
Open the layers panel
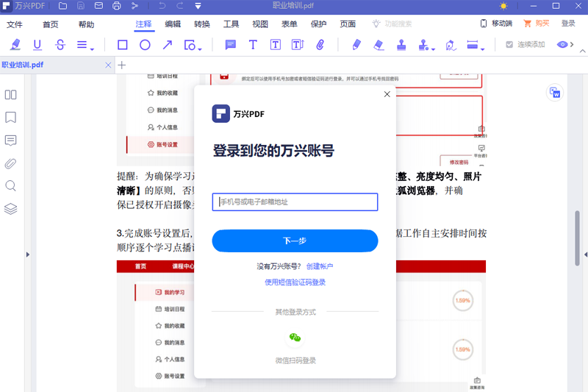tap(10, 209)
